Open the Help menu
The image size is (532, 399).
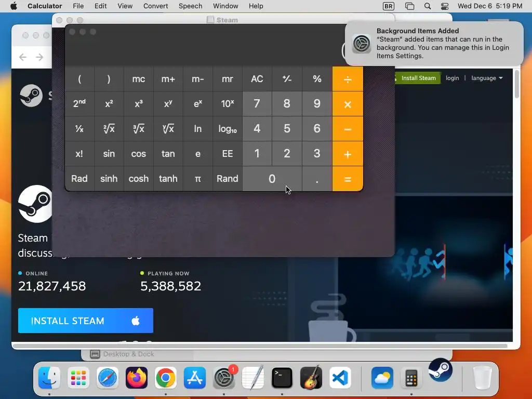[x=256, y=6]
